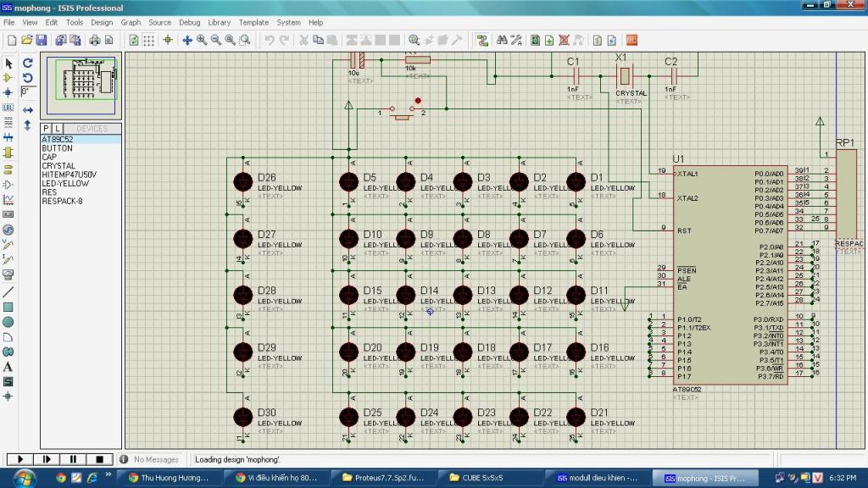
Task: Click the Library L button
Action: pyautogui.click(x=58, y=129)
